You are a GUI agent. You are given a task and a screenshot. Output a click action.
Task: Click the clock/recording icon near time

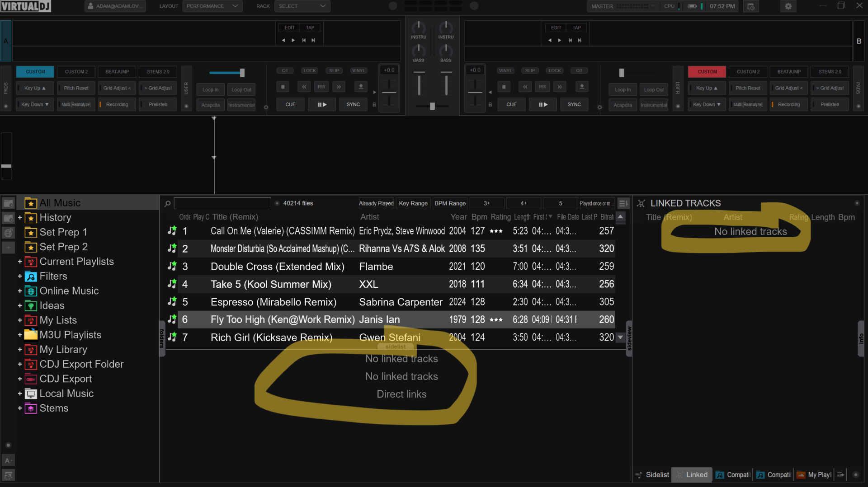click(751, 6)
